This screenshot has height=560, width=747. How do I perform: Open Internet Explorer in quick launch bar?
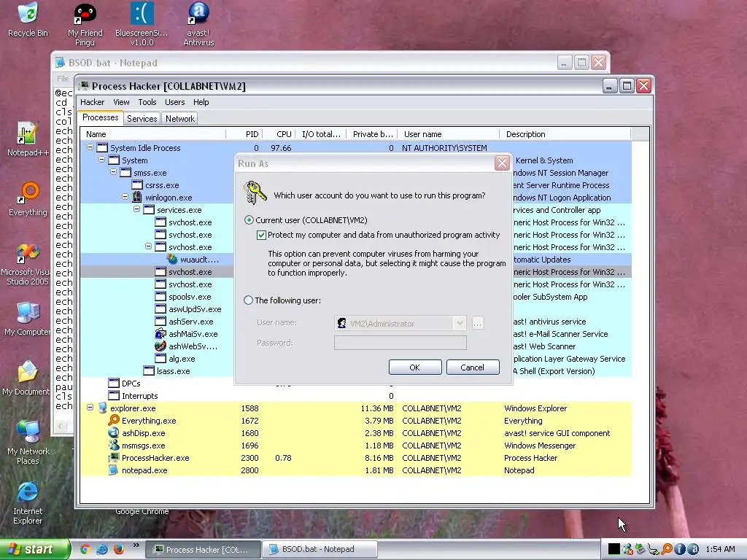[102, 549]
